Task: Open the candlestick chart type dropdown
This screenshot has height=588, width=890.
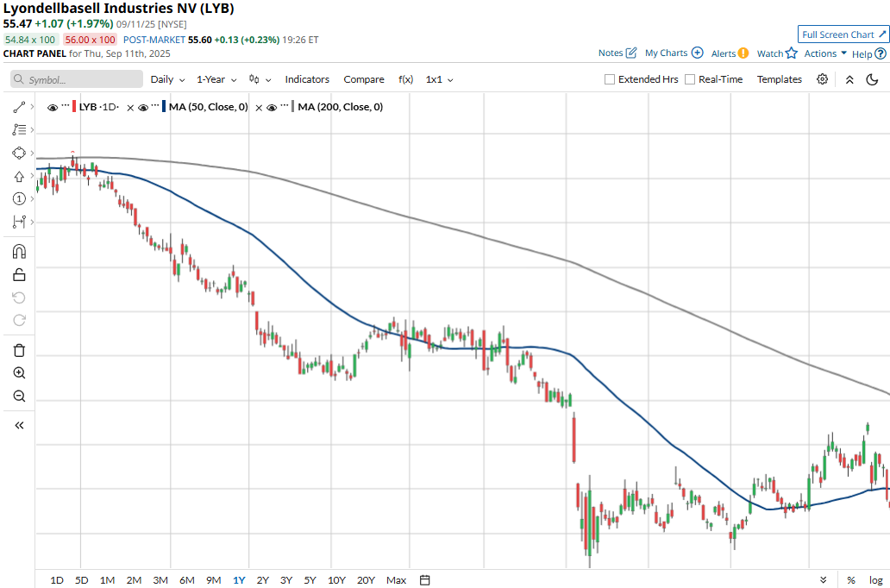Action: [x=260, y=79]
